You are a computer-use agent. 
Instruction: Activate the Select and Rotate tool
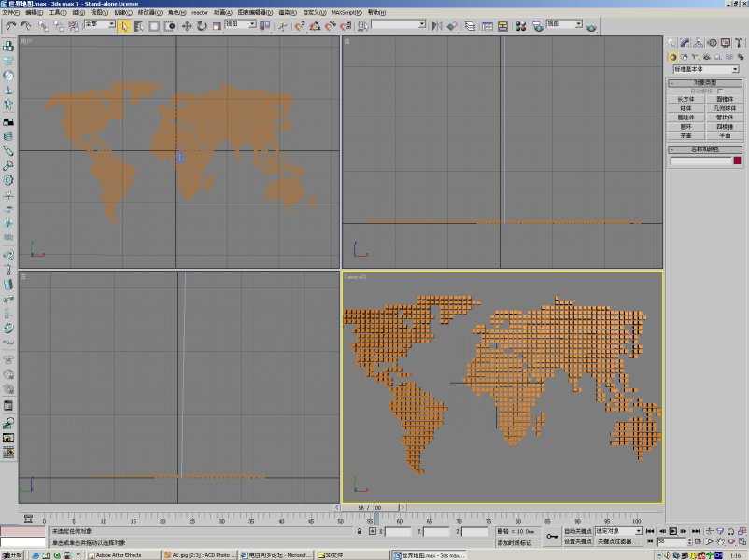(202, 26)
